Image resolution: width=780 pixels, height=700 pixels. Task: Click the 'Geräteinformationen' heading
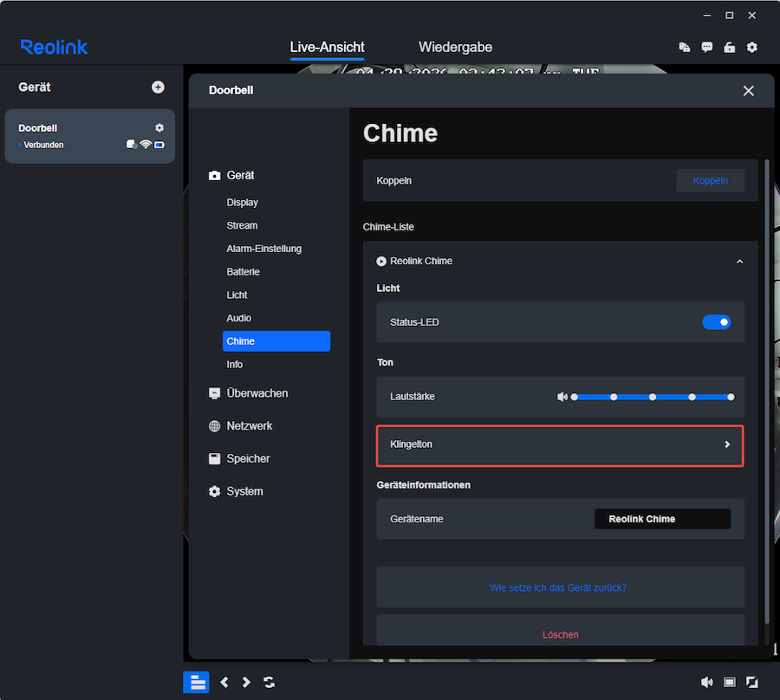click(423, 485)
